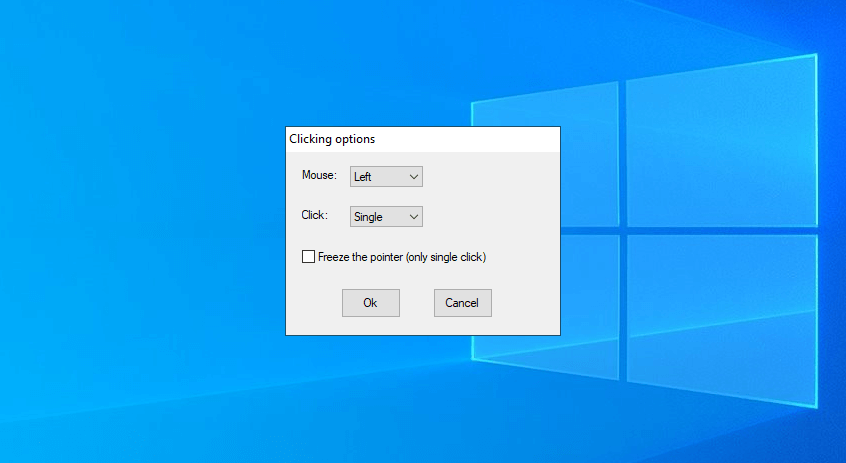Click the Freeze the pointer label text
This screenshot has height=463, width=846.
pyautogui.click(x=402, y=257)
